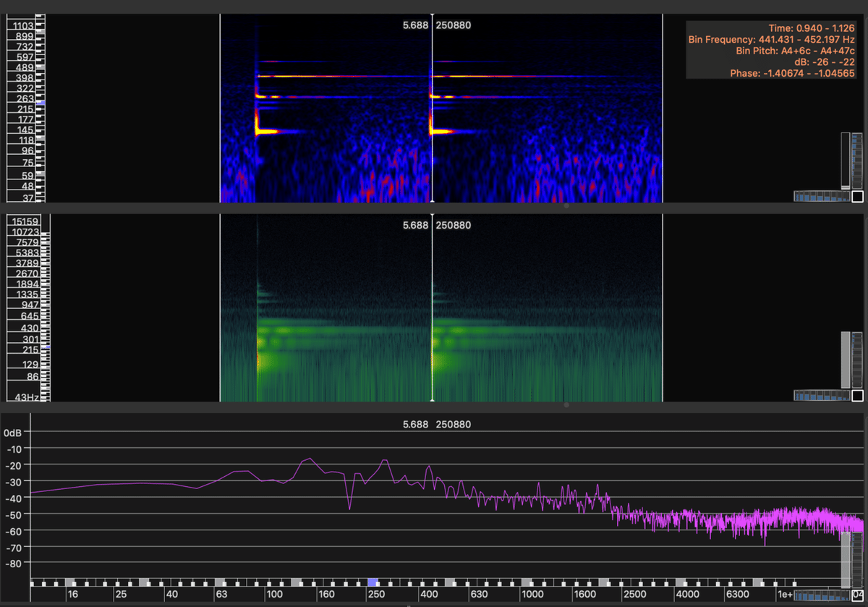The width and height of the screenshot is (868, 607).
Task: Click the vertical zoom thumbwheel in the top spectrogram pane
Action: tap(858, 161)
